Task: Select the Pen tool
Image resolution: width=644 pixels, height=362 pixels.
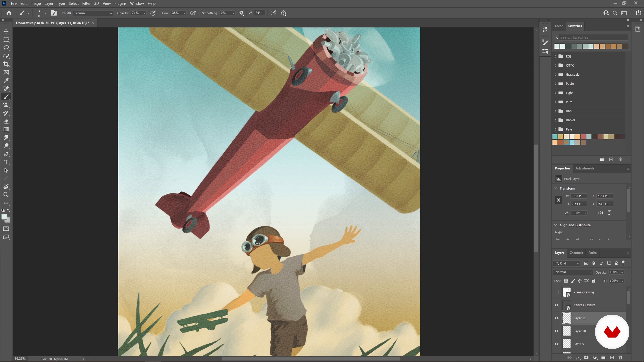Action: coord(6,154)
